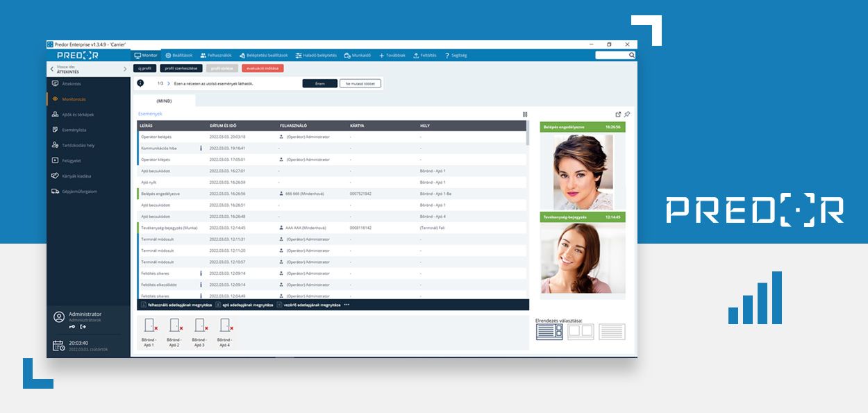Open the Haladó beléptetés menu

316,55
